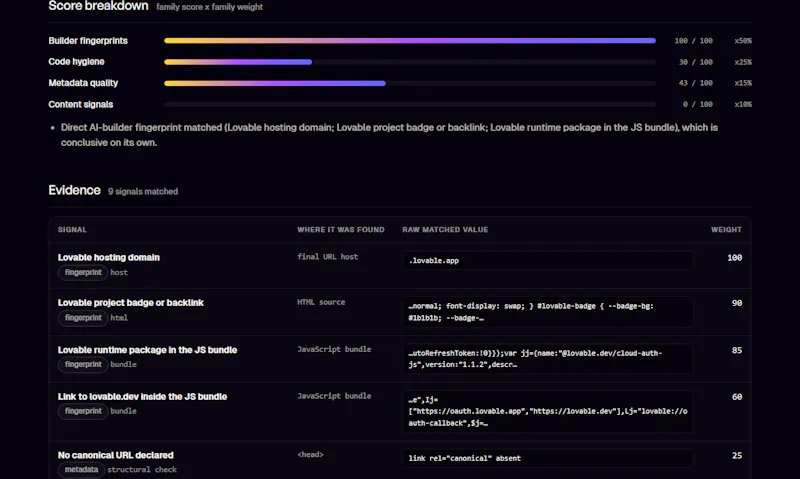Click fingerprint tag under Lovable hosting domain
800x479 pixels.
point(83,272)
